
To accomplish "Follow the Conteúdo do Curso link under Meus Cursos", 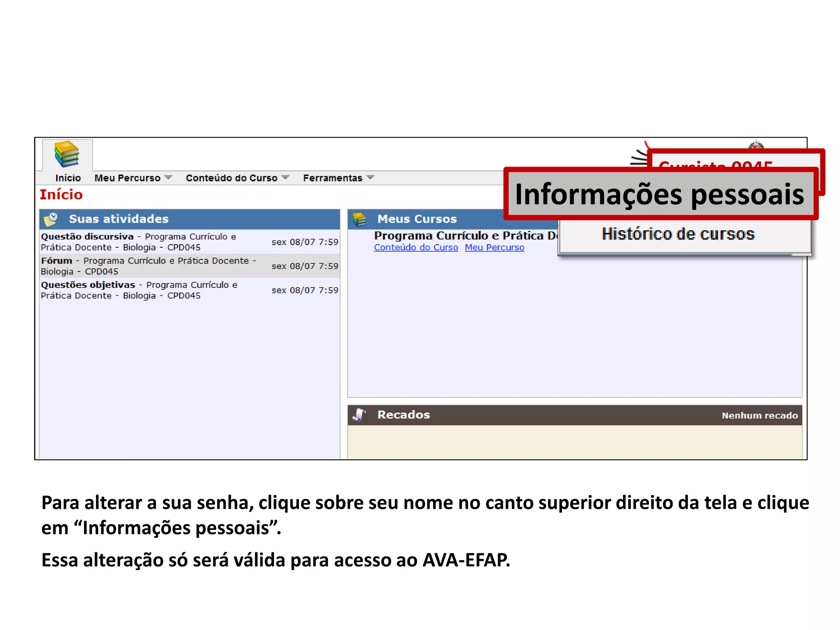I will (x=416, y=247).
